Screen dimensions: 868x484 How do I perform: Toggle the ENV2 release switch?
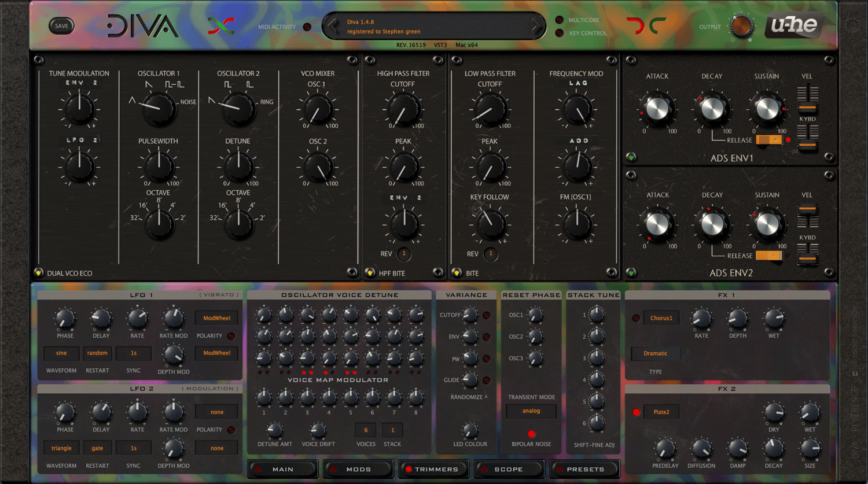click(x=769, y=256)
